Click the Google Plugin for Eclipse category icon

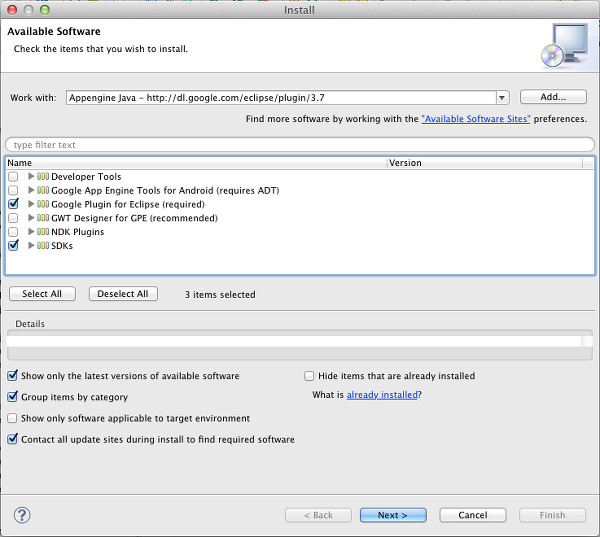43,204
